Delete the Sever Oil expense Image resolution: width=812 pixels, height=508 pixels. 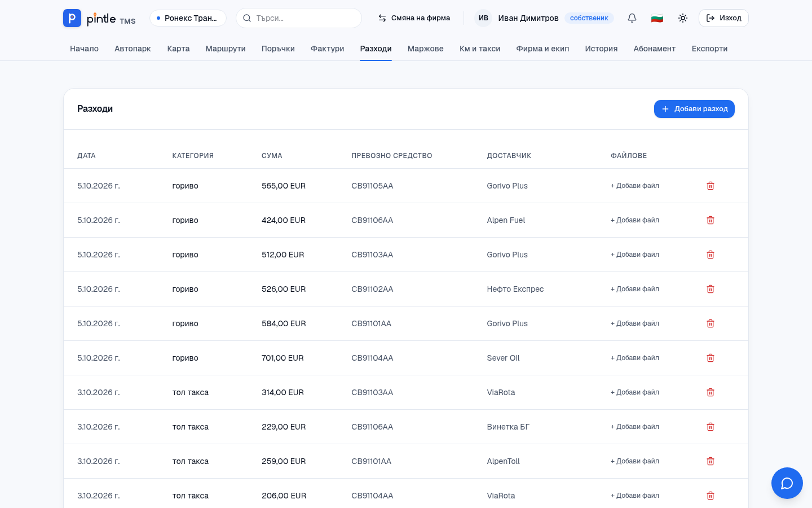tap(710, 358)
